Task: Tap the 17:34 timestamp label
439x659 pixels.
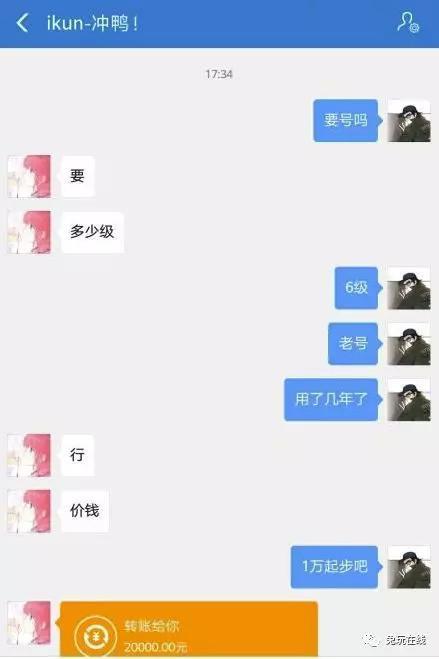Action: point(219,74)
